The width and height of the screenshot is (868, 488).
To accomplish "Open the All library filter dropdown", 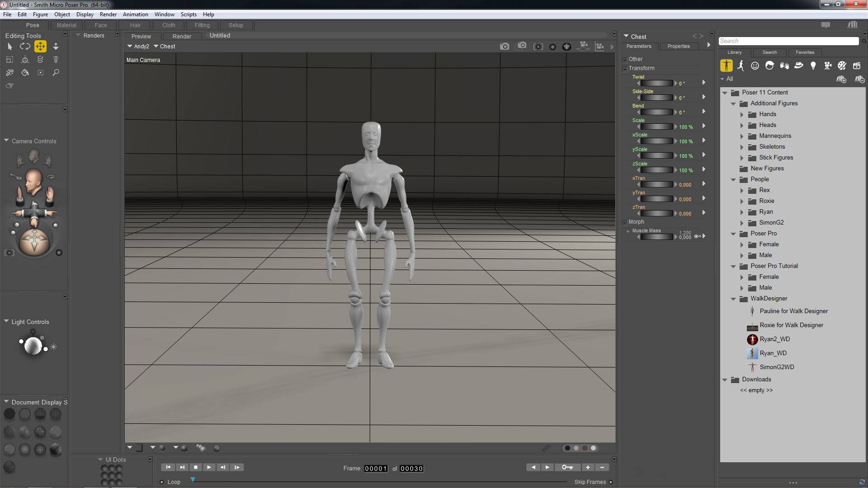I will 726,79.
